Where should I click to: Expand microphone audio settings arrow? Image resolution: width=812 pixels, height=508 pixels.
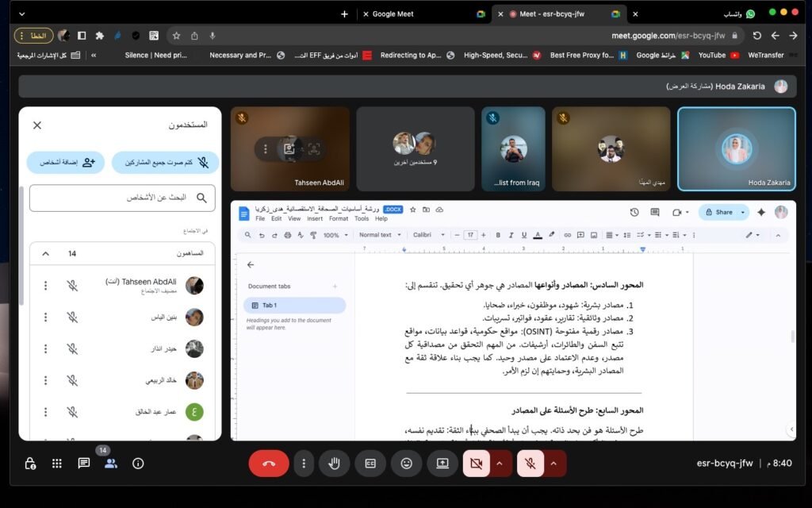553,464
